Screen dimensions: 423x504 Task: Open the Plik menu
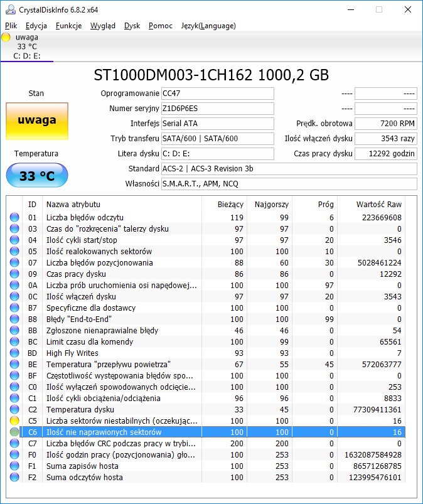point(11,26)
